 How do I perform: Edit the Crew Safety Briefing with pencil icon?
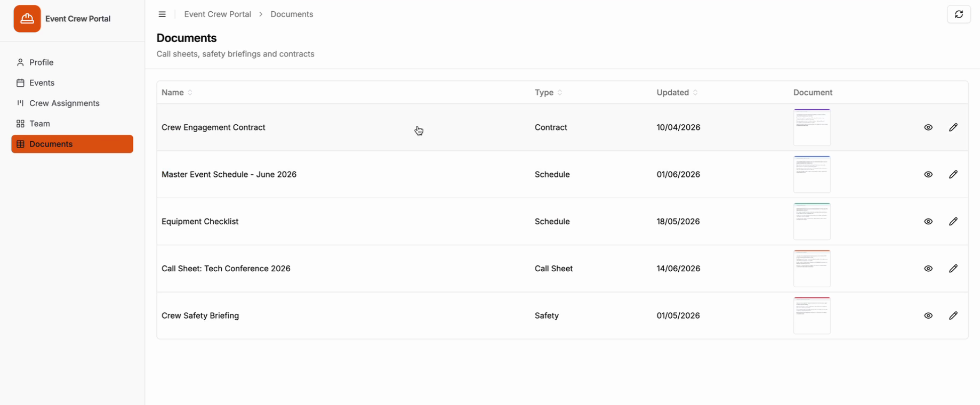[x=953, y=315]
